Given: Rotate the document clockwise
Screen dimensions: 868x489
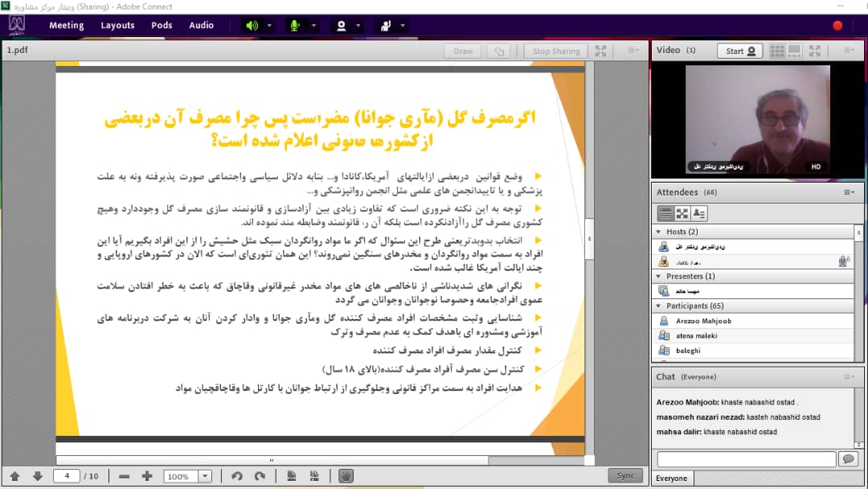Looking at the screenshot, I should pyautogui.click(x=260, y=476).
